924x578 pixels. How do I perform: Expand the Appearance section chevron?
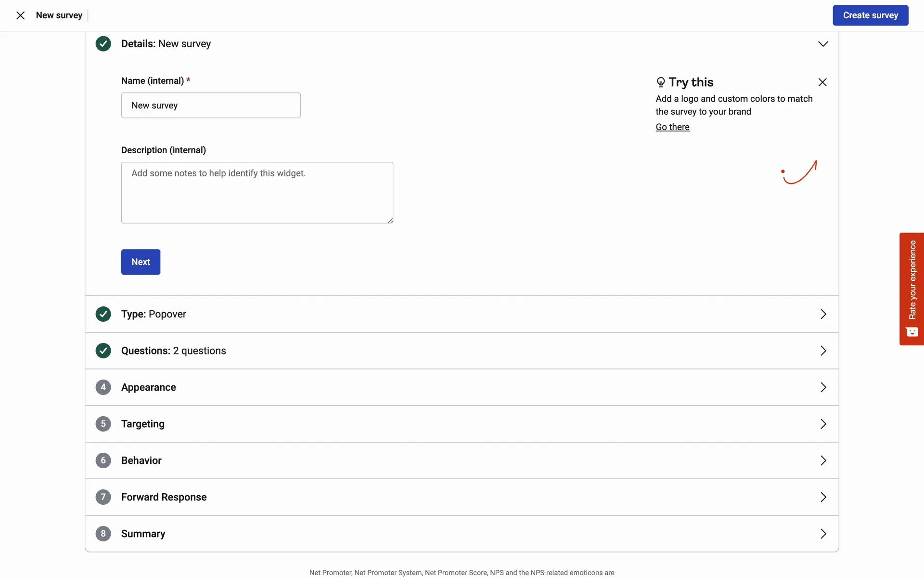[823, 387]
